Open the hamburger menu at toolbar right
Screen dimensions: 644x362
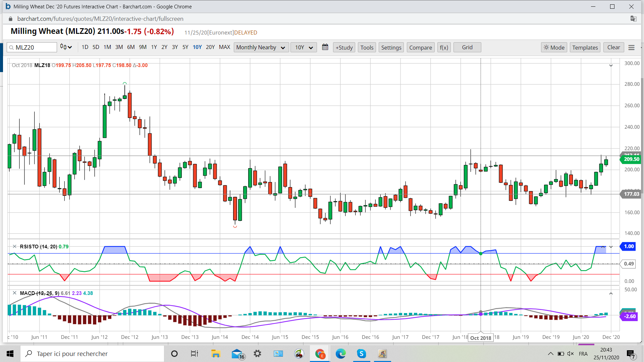coord(631,48)
